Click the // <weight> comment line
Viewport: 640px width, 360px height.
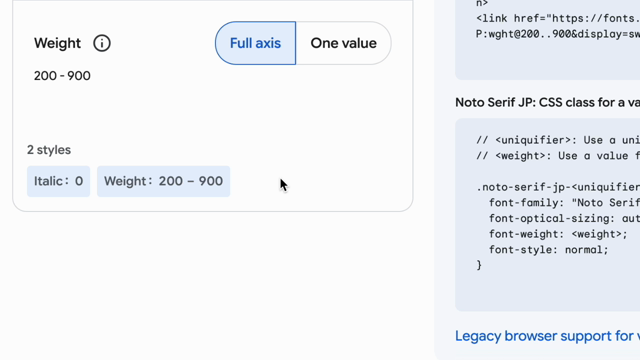pyautogui.click(x=558, y=156)
